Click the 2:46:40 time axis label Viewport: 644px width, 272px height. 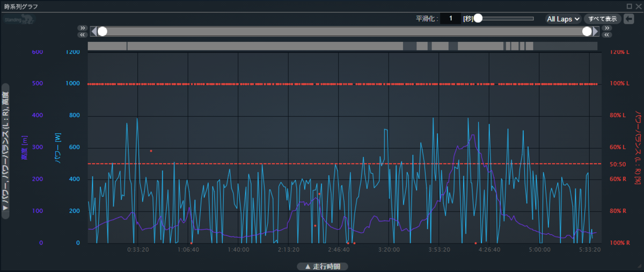click(339, 250)
